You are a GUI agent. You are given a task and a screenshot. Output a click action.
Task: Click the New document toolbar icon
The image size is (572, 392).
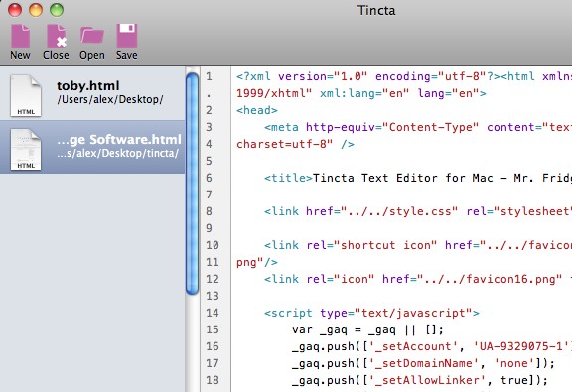point(20,36)
